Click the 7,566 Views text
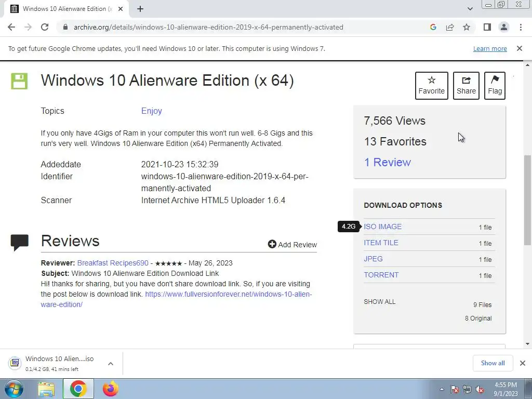 click(x=395, y=121)
